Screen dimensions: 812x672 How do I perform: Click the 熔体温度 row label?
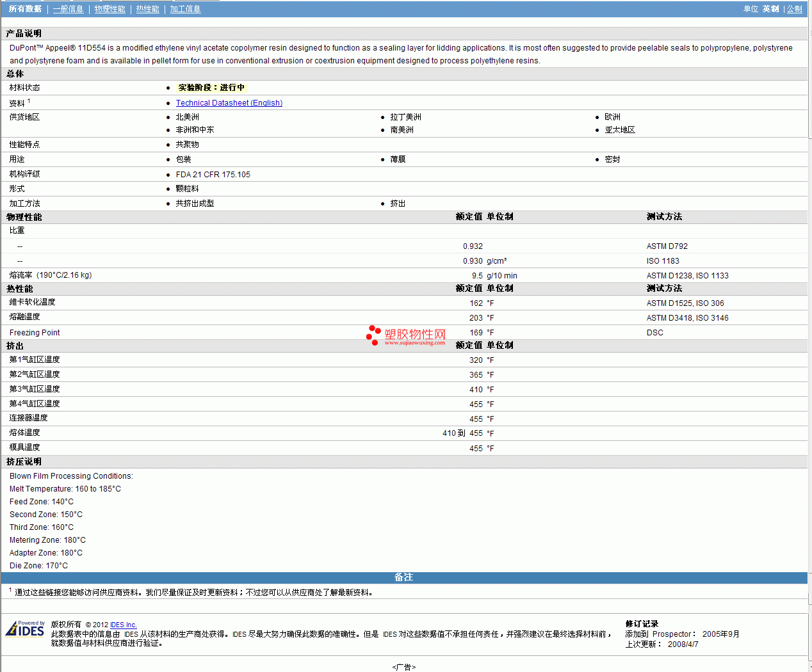pos(25,433)
